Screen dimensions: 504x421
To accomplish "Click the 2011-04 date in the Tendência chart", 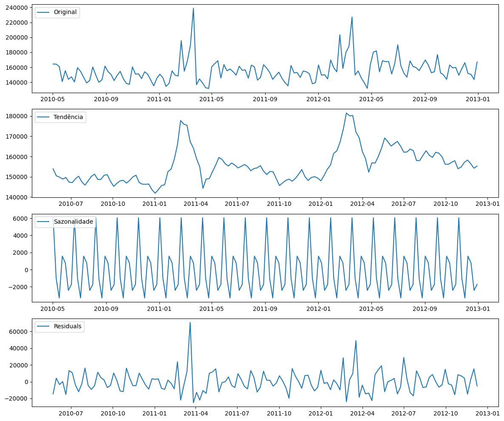I will pos(195,204).
